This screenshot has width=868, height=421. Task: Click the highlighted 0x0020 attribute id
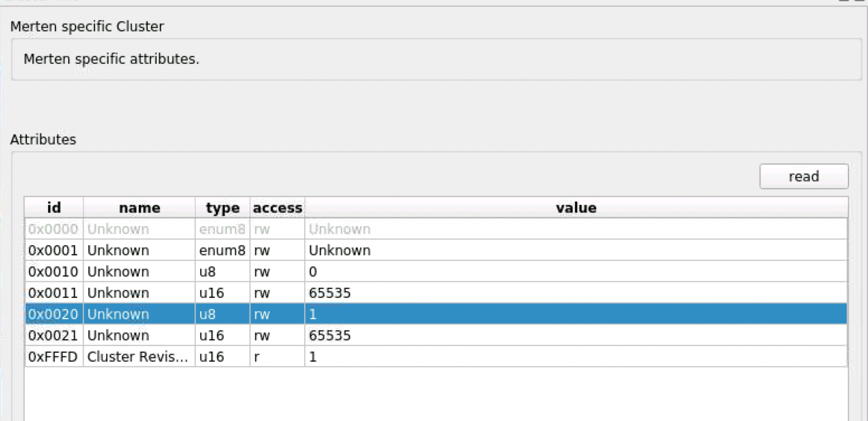pos(54,314)
